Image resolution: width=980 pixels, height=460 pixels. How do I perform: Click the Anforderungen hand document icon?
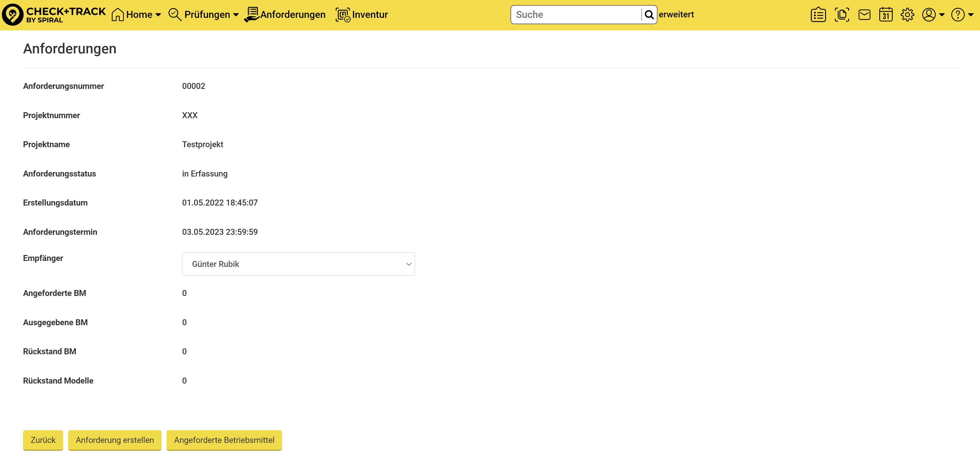point(251,15)
